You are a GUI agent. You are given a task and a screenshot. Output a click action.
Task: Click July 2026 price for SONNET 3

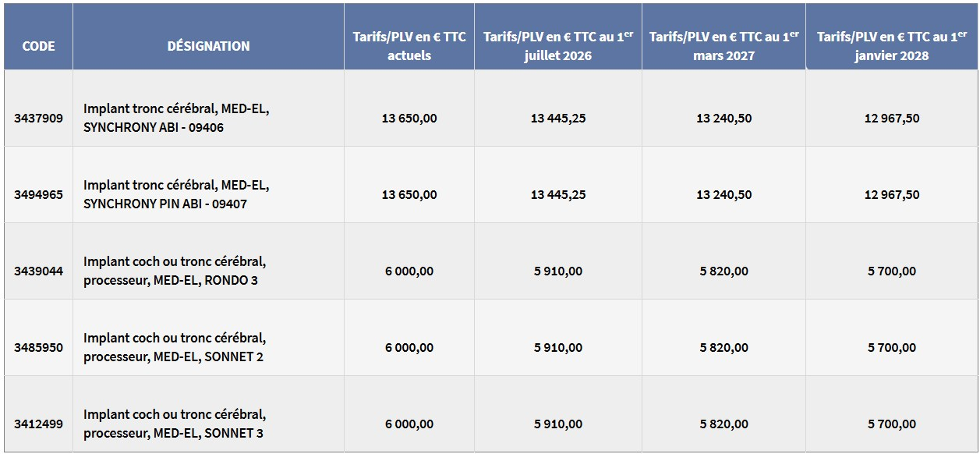558,424
